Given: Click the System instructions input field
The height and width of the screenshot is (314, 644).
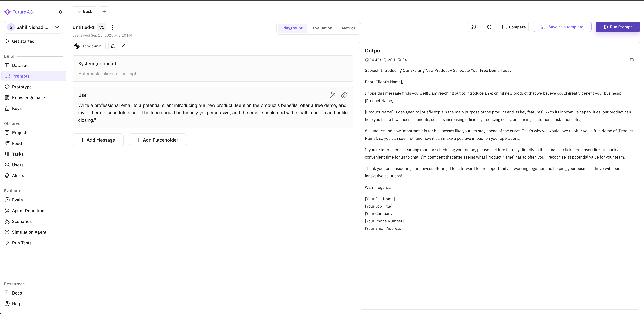Looking at the screenshot, I should click(x=212, y=74).
